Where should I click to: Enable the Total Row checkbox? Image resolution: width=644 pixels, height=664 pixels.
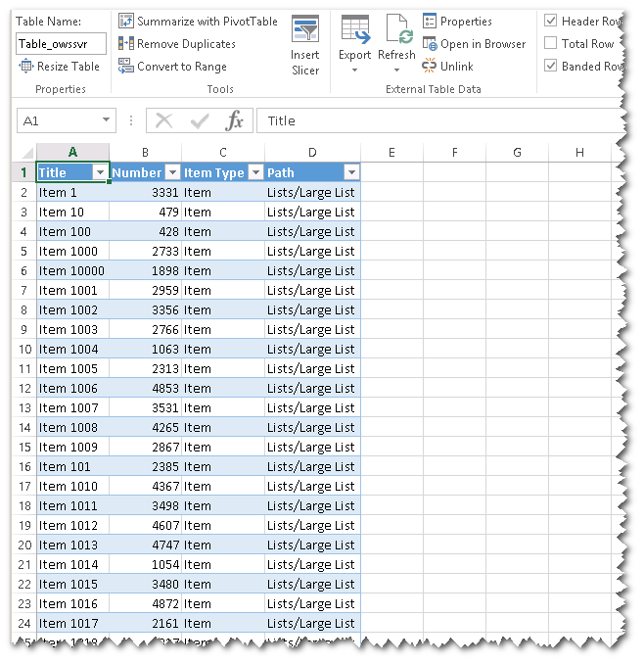coord(550,43)
